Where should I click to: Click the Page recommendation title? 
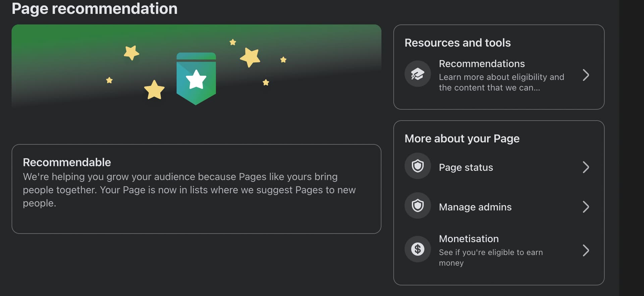95,9
